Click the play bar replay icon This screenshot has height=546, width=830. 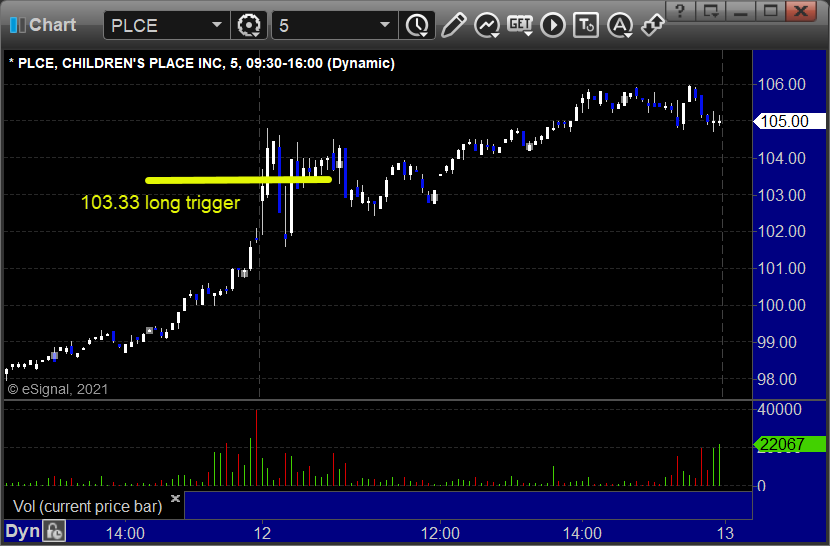coord(553,25)
